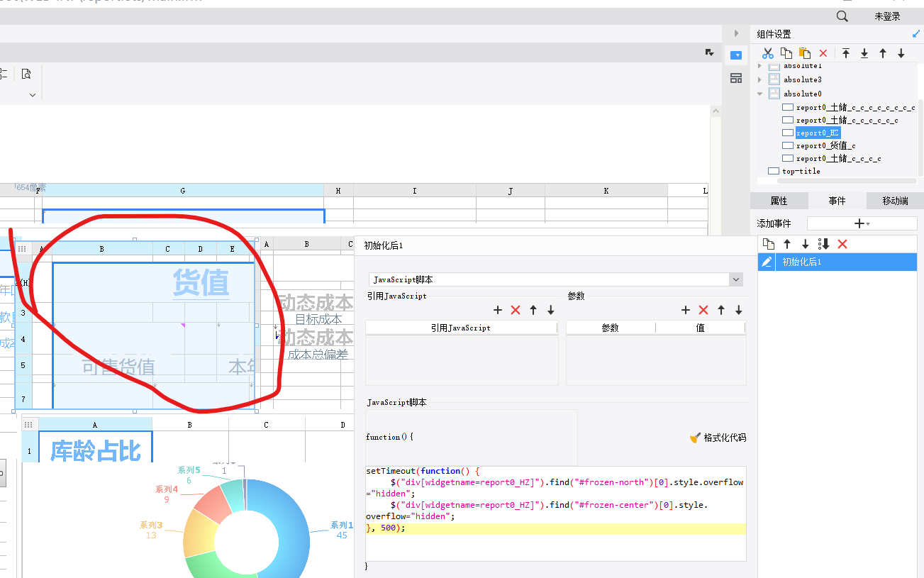Viewport: 924px width, 578px height.
Task: Select tree item report0_土储_c_c_c_c
Action: [839, 158]
